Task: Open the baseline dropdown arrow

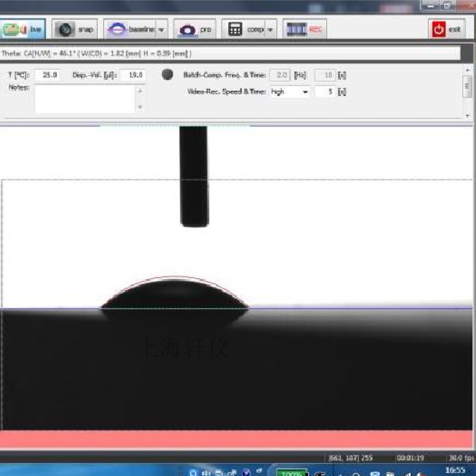Action: (x=161, y=29)
